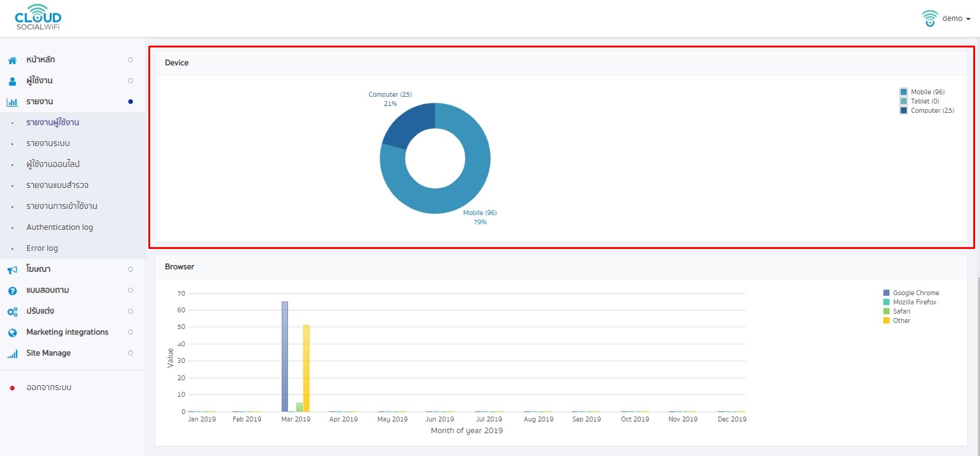Screen dimensions: 980x456
Task: Open the รายงานระบบ submenu link
Action: click(x=48, y=144)
